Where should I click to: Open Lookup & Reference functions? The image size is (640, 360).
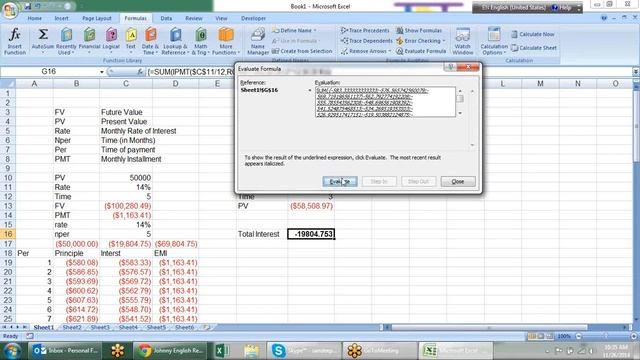point(175,41)
